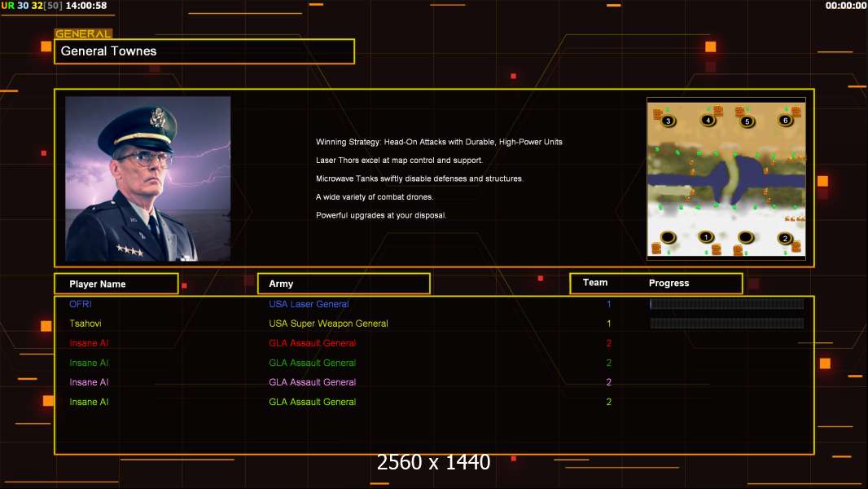Viewport: 868px width, 489px height.
Task: Click the pink GLA Assault General entry
Action: click(312, 382)
